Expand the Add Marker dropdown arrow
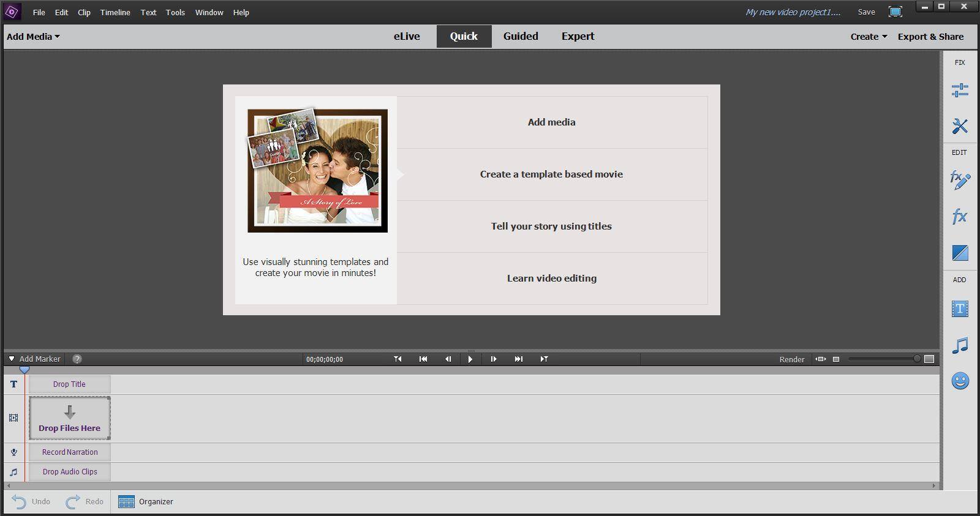This screenshot has width=980, height=516. (x=12, y=359)
